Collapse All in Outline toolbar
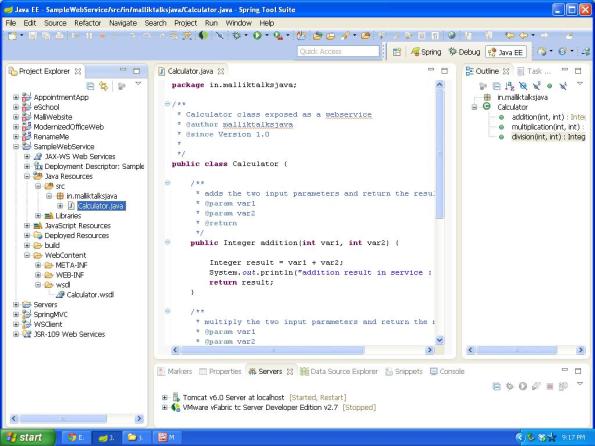Image resolution: width=595 pixels, height=446 pixels. click(x=496, y=86)
